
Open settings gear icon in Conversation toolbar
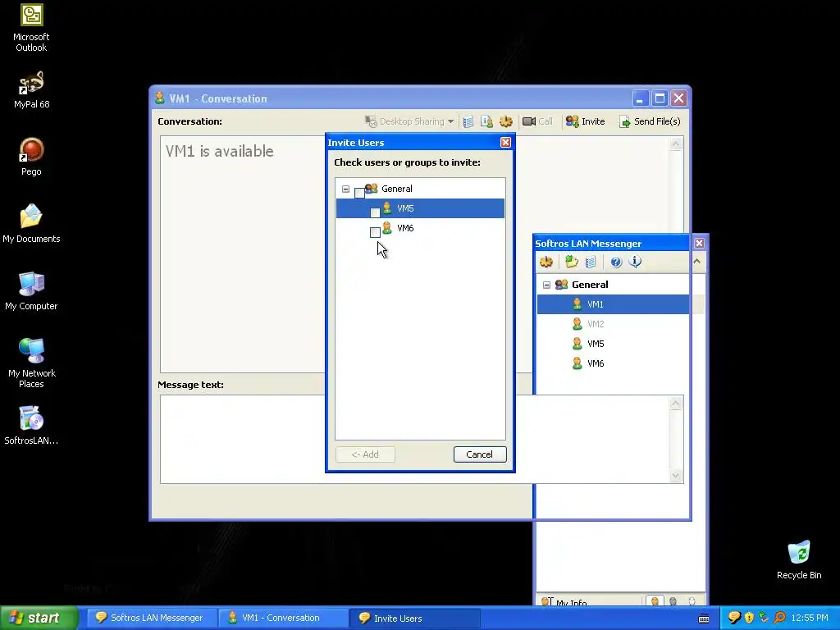click(x=505, y=121)
